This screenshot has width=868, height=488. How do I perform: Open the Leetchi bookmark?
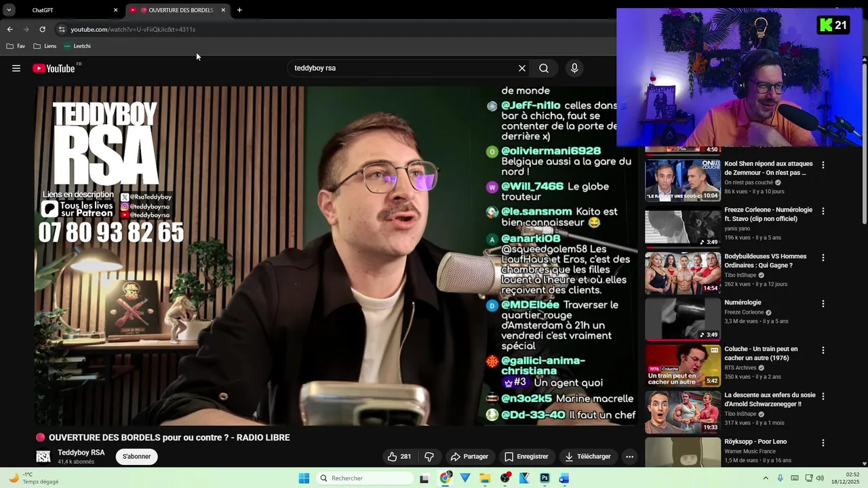coord(77,46)
